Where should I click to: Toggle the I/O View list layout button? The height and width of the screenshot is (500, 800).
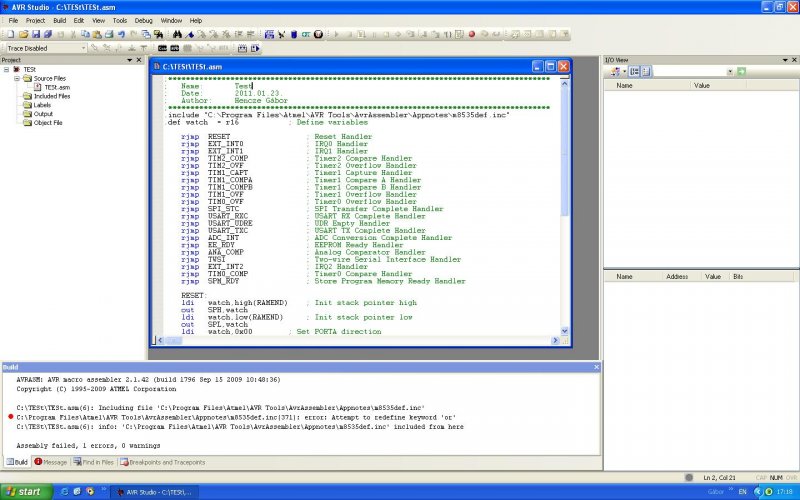645,71
